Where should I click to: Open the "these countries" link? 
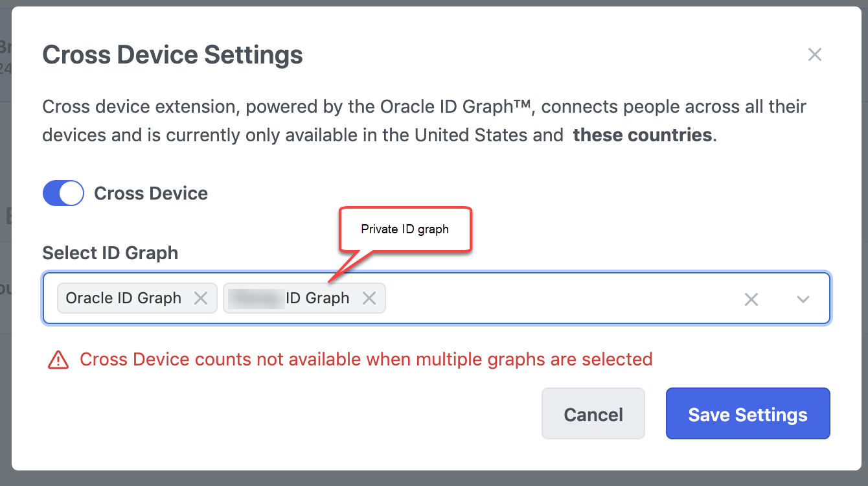pos(642,135)
